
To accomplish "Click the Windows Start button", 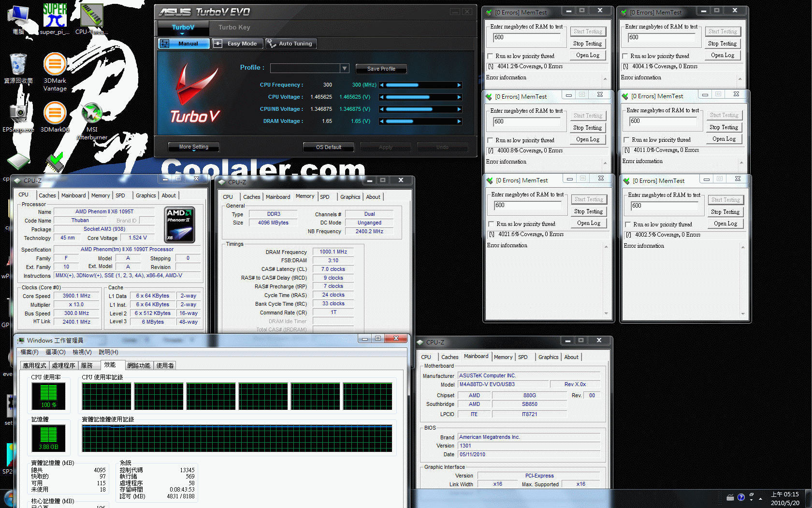I will [x=9, y=499].
